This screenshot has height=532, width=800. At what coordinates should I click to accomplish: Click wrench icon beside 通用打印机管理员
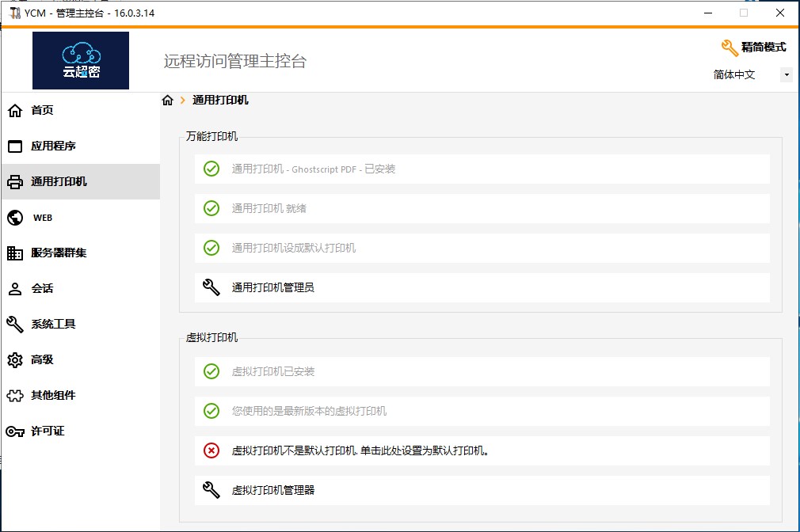[x=211, y=287]
